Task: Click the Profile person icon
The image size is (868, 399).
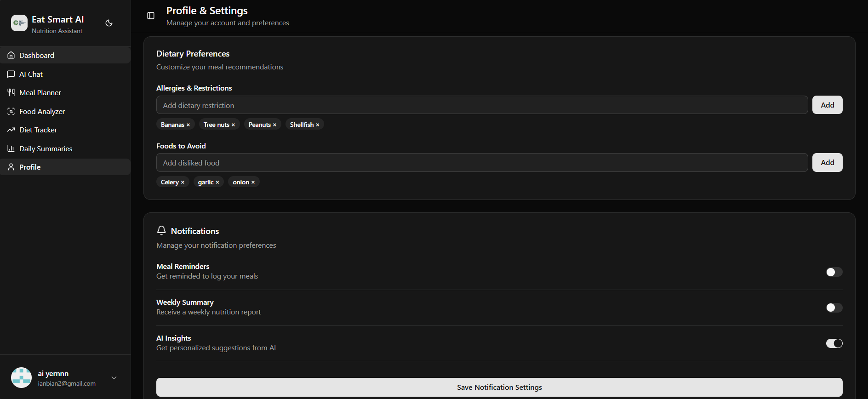Action: tap(11, 167)
